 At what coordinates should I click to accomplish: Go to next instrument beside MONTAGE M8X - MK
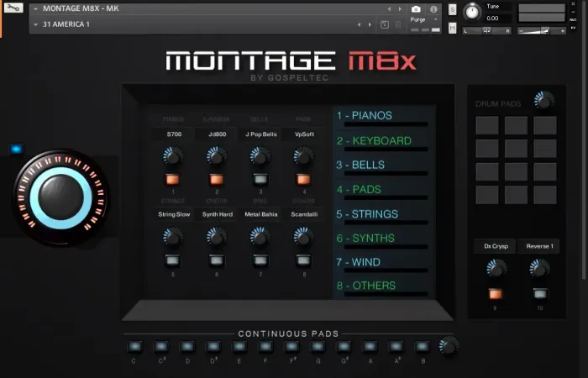coord(400,8)
